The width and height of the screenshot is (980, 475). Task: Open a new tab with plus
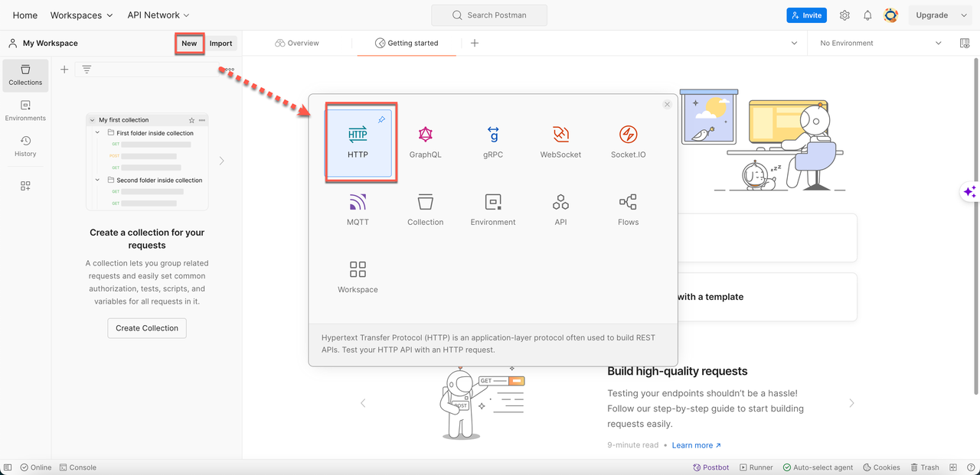(x=475, y=44)
